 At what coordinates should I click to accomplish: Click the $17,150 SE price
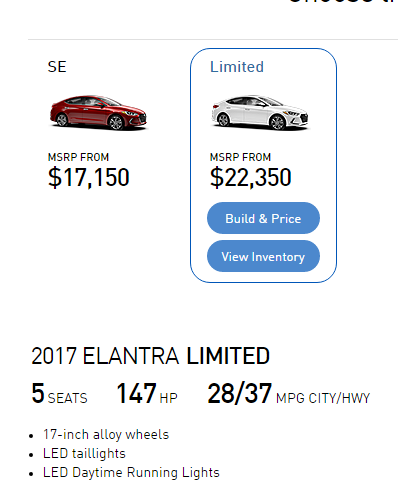coord(89,178)
